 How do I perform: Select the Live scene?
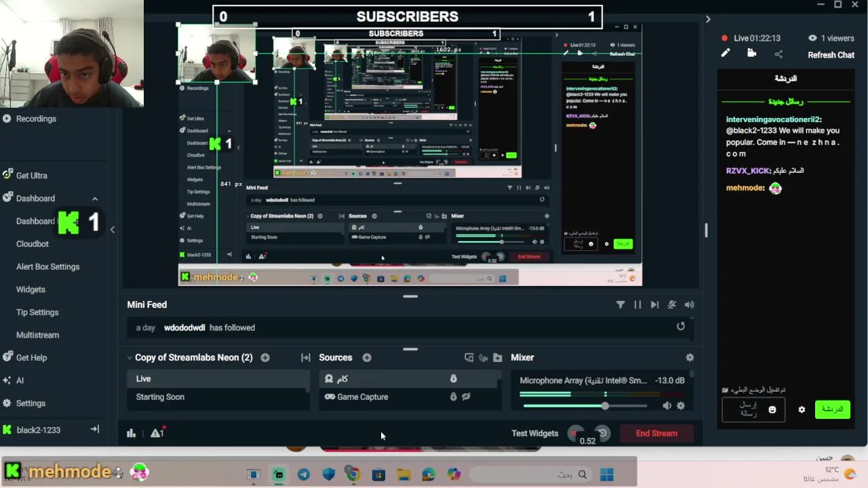pos(218,379)
